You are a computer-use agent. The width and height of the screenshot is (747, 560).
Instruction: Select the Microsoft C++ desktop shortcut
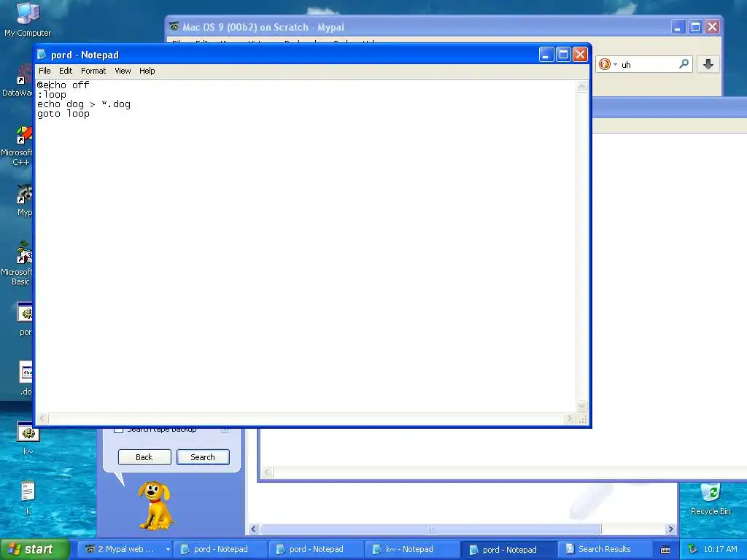pos(18,146)
